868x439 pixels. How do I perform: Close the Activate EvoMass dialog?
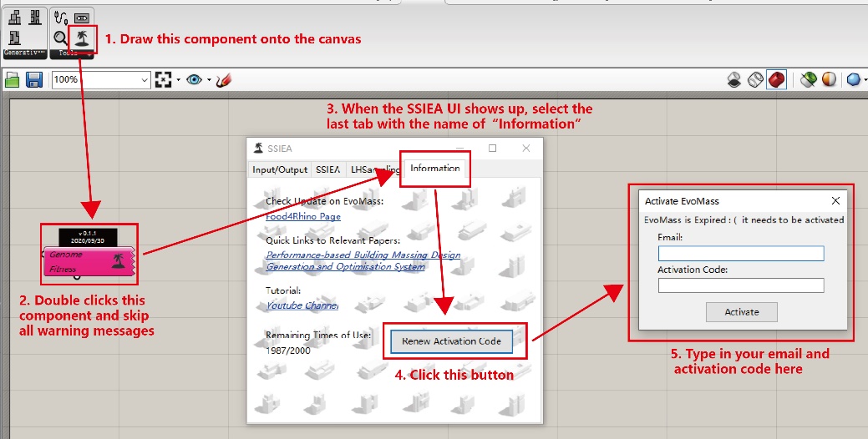pyautogui.click(x=835, y=200)
